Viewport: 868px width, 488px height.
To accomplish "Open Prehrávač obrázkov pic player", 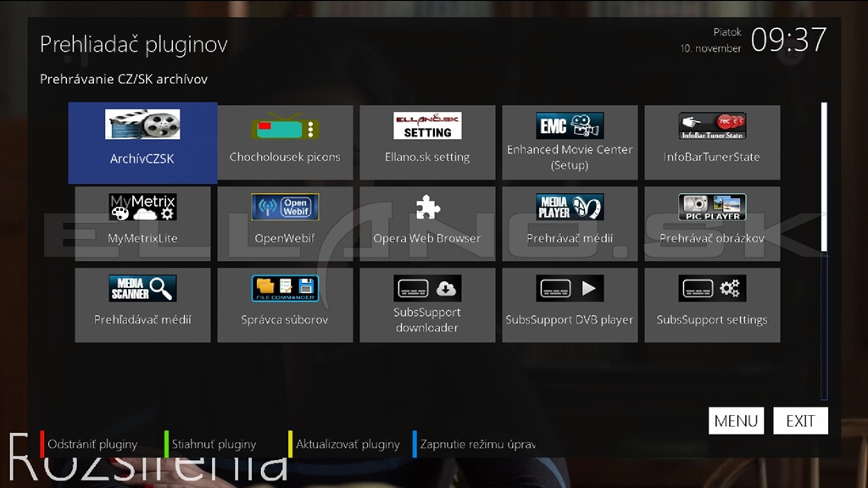I will point(712,224).
